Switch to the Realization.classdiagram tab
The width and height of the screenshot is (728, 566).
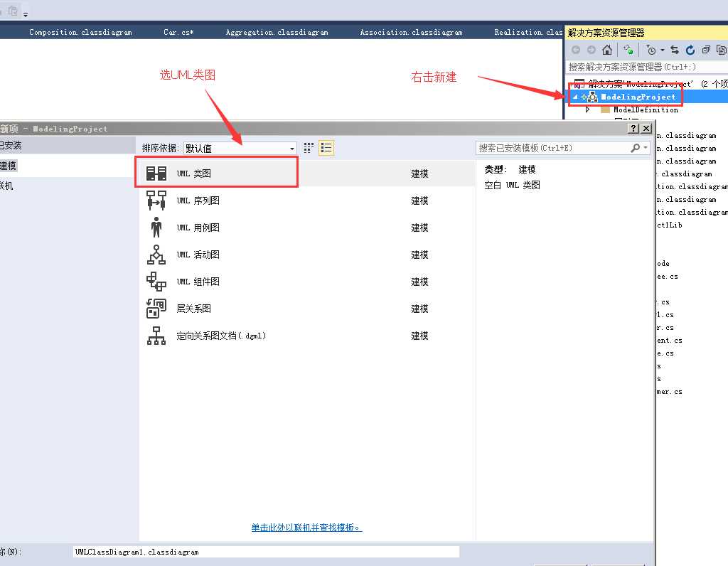[528, 32]
